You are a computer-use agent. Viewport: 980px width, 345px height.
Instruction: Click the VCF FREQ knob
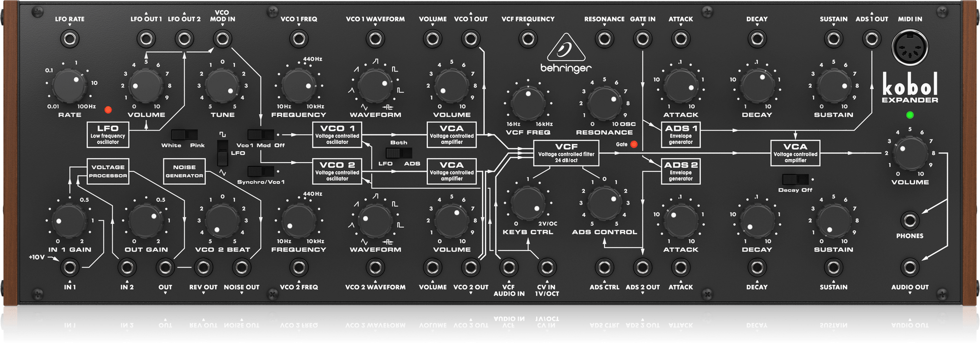click(528, 103)
